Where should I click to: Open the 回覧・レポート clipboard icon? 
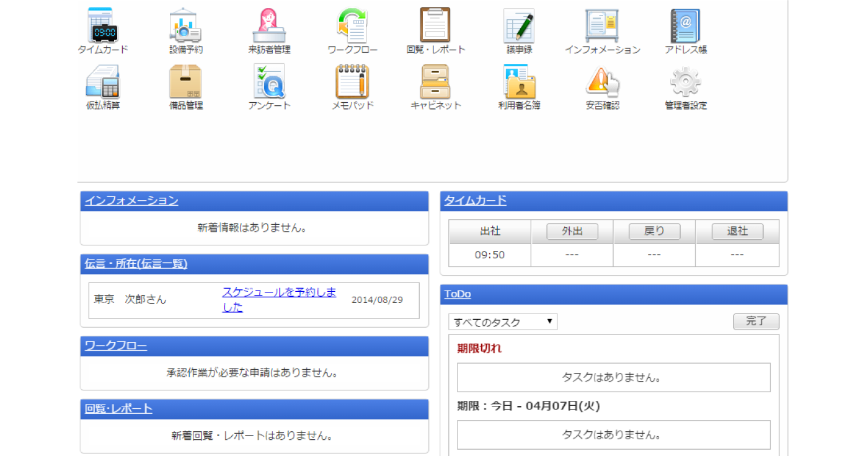[x=435, y=25]
